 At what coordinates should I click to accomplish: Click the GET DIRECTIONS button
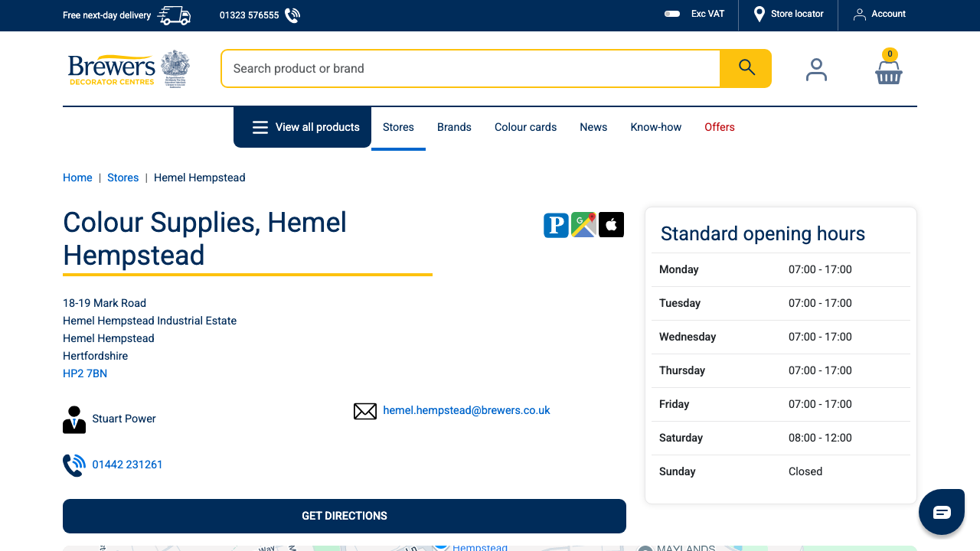click(345, 516)
